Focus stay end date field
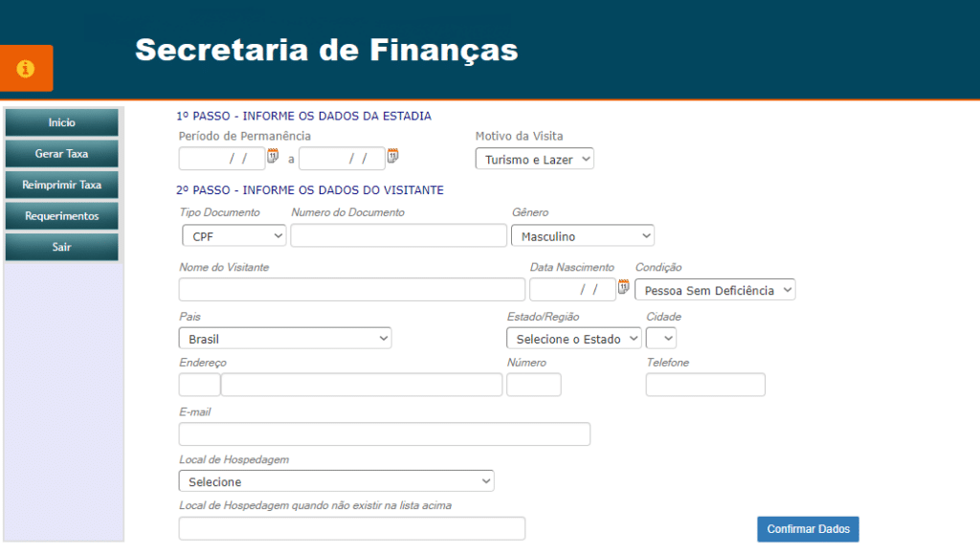The image size is (980, 554). (342, 159)
